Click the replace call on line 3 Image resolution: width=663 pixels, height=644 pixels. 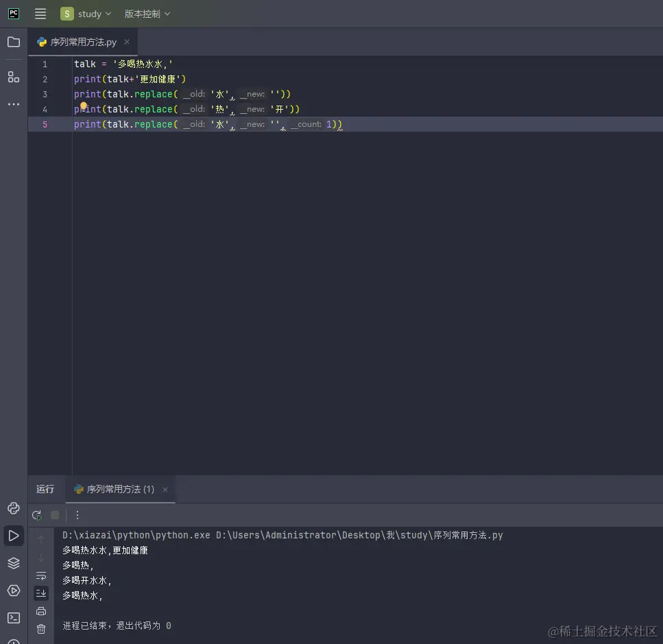154,94
